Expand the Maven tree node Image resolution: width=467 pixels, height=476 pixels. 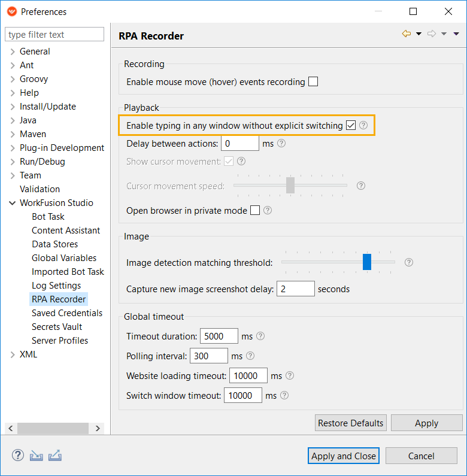pos(13,134)
